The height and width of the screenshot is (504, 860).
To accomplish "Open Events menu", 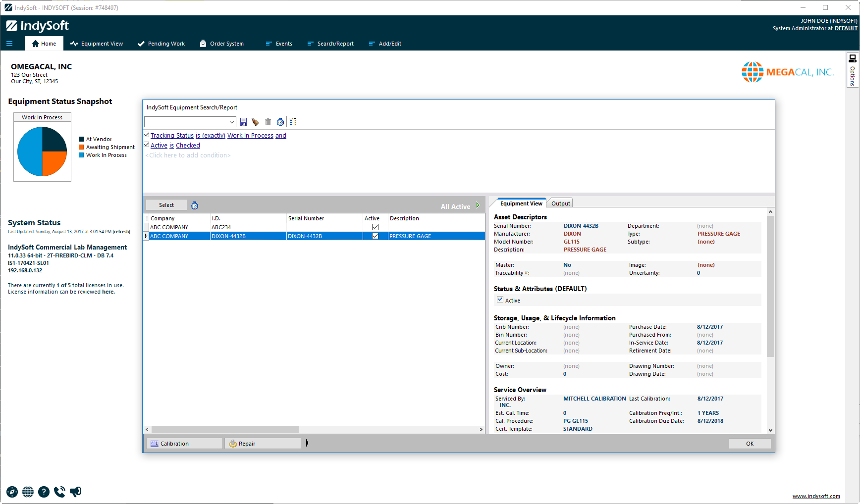I will point(279,44).
